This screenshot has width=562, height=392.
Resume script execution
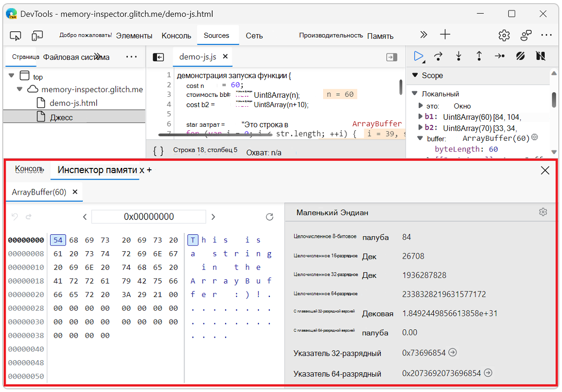tap(418, 56)
